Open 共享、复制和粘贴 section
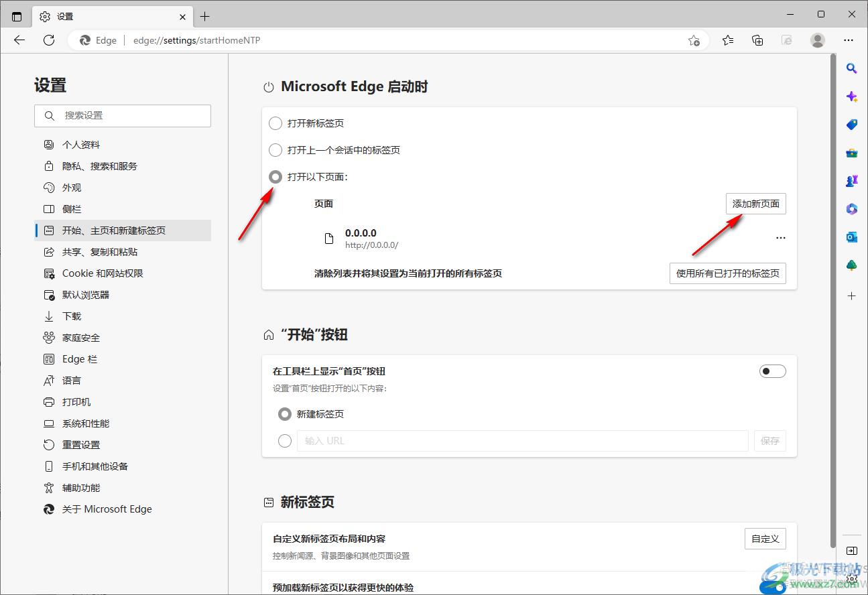Image resolution: width=868 pixels, height=595 pixels. (x=123, y=252)
